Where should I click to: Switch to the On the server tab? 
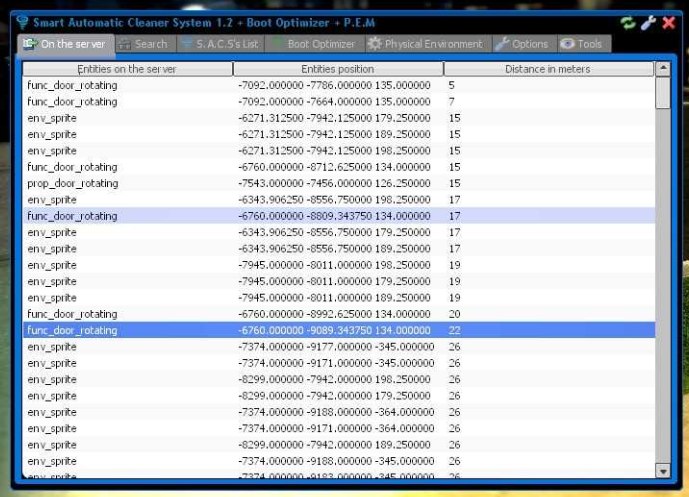(x=66, y=44)
